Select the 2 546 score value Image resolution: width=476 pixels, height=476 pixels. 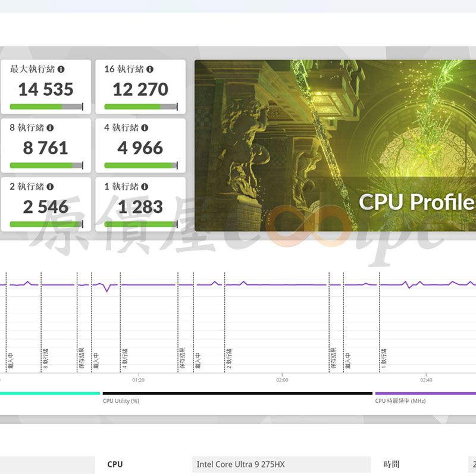tap(46, 206)
